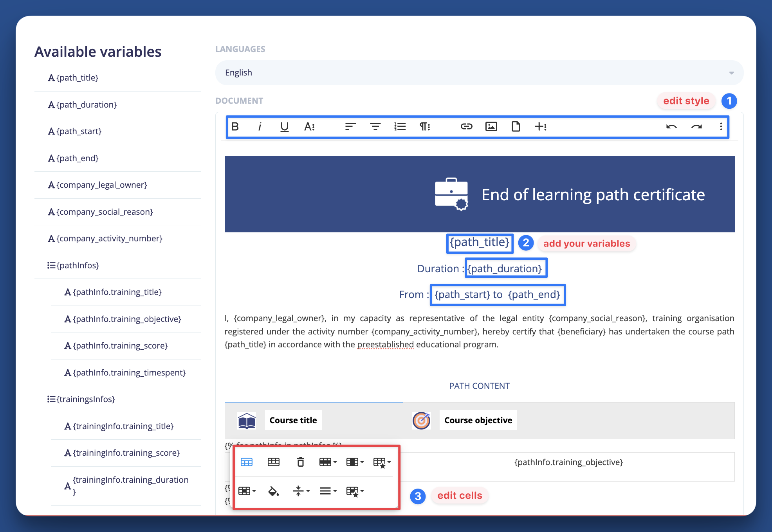772x532 pixels.
Task: Click the table footer icon
Action: tap(273, 462)
